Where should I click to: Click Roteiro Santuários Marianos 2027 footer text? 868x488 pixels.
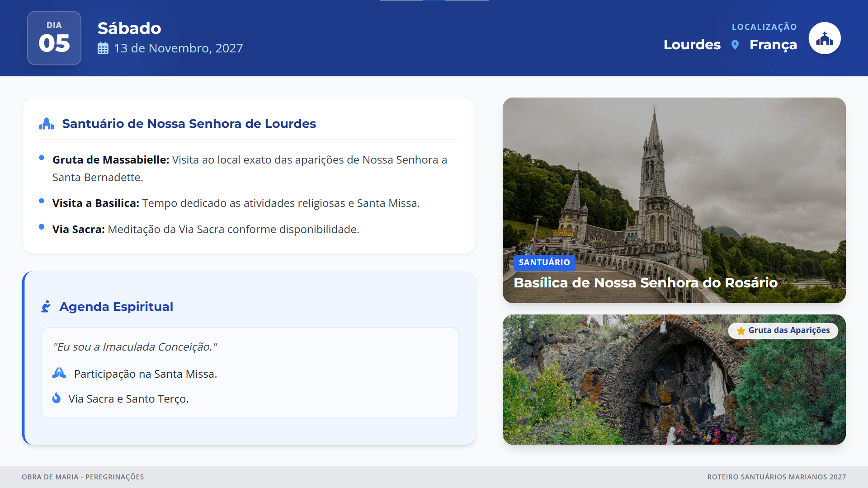[776, 477]
